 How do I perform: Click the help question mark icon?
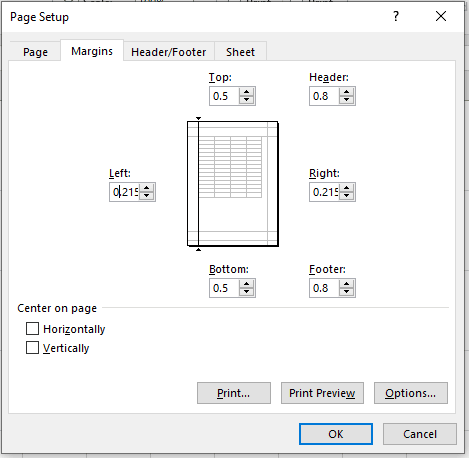[396, 16]
